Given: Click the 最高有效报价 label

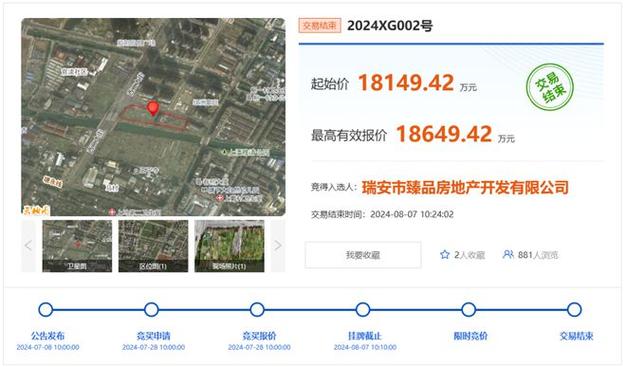Looking at the screenshot, I should pos(349,135).
